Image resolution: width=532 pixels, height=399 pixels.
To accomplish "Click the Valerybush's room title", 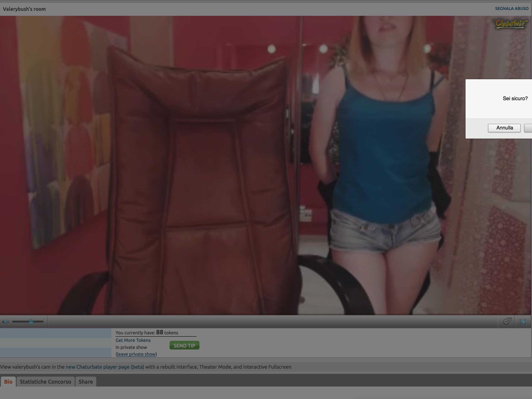I will click(24, 9).
